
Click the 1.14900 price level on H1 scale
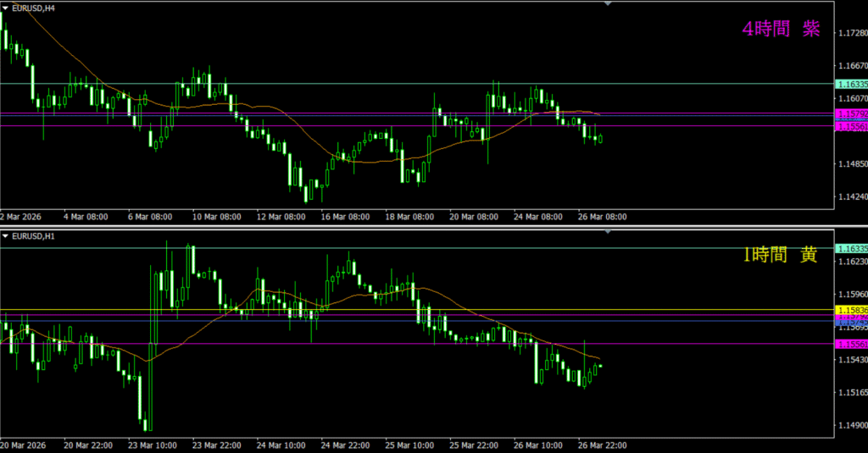point(852,426)
